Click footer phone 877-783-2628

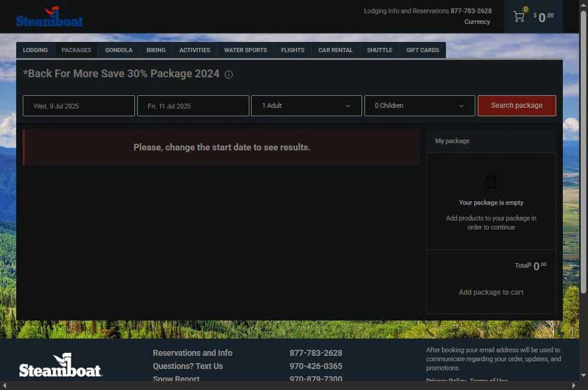[x=316, y=353]
